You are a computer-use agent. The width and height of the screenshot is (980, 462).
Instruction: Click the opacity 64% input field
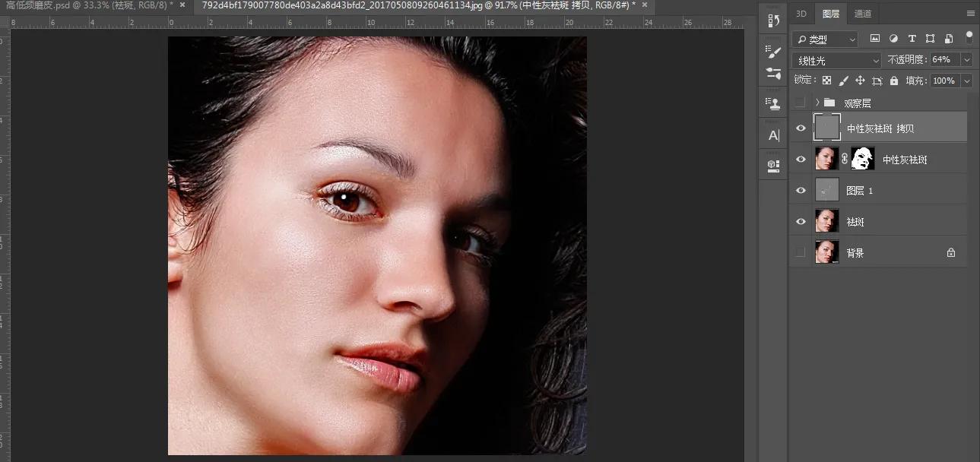tap(944, 60)
